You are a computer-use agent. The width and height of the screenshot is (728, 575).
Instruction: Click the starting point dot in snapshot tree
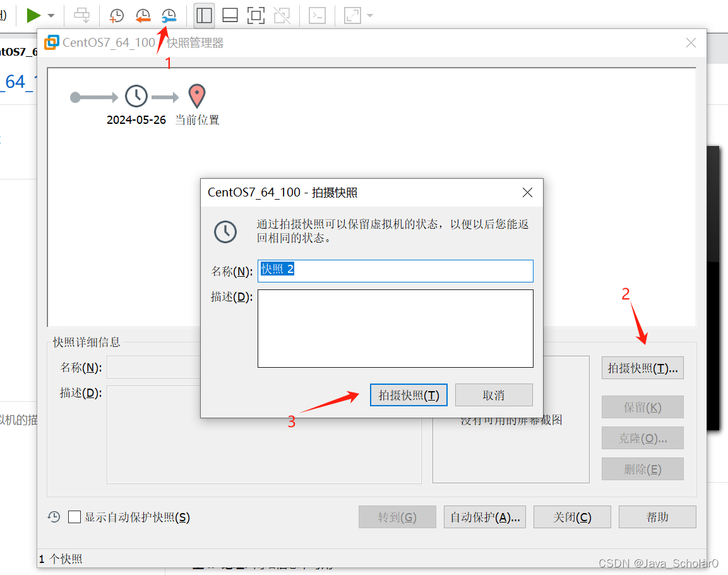75,97
